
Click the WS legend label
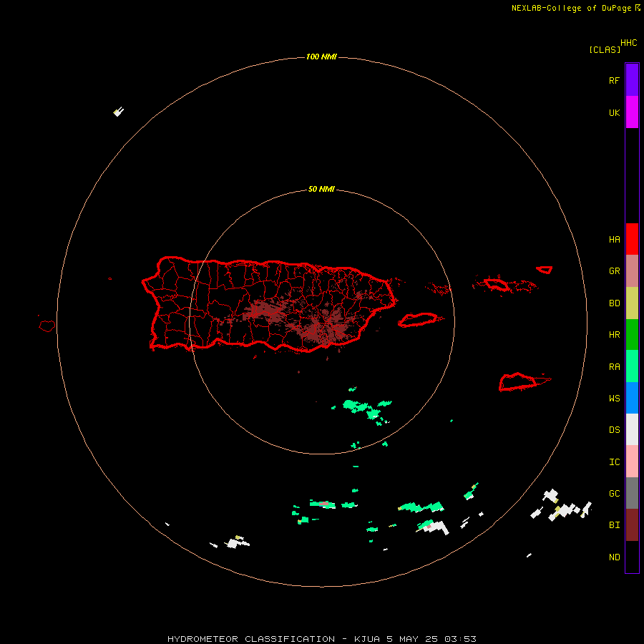click(x=614, y=399)
